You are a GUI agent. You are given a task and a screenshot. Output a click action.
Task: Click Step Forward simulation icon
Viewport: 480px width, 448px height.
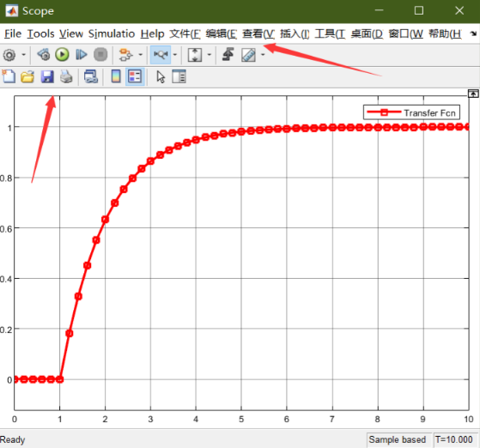(81, 55)
